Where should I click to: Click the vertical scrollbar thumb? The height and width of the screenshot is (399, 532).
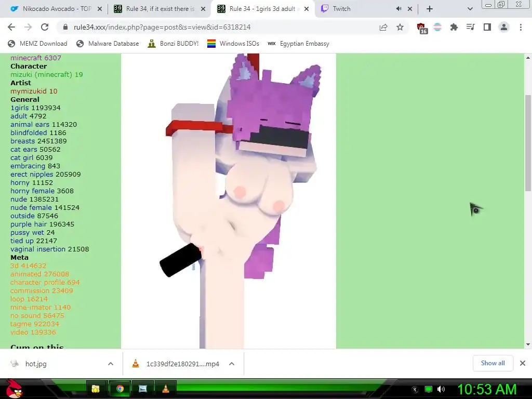click(528, 142)
